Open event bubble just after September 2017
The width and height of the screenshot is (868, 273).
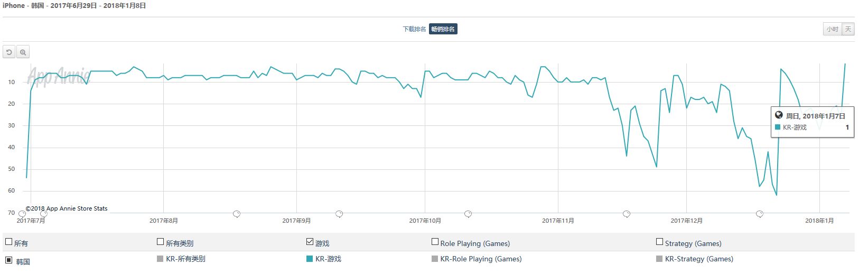(339, 214)
